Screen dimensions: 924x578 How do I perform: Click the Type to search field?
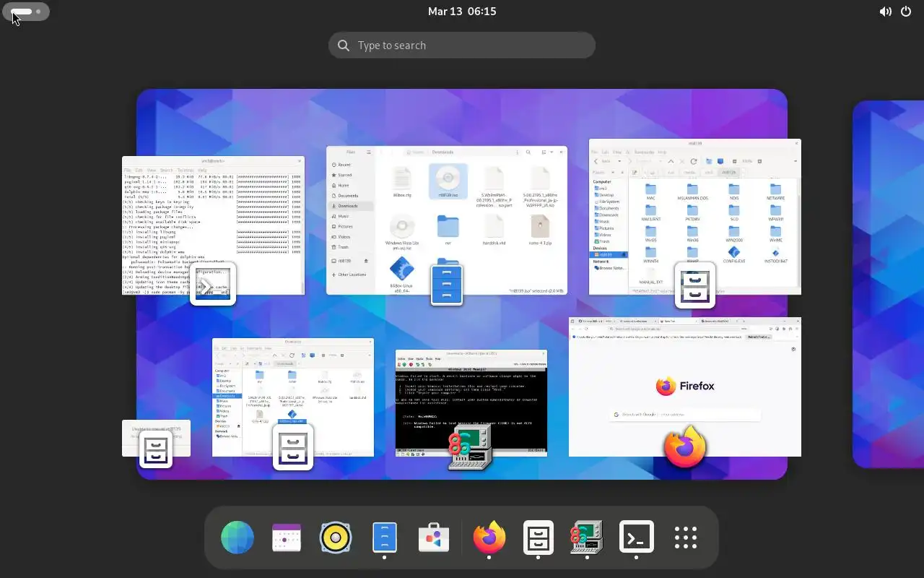point(462,46)
